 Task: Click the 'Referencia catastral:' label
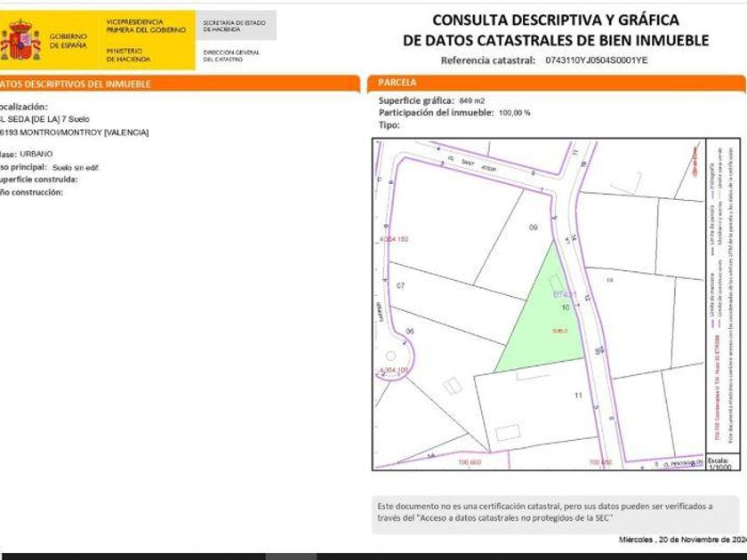click(488, 60)
